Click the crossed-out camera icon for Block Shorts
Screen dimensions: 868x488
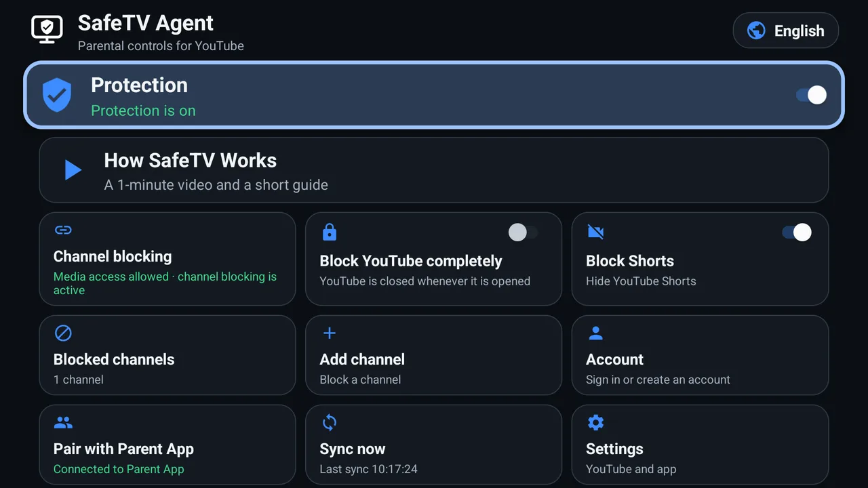[x=595, y=232]
